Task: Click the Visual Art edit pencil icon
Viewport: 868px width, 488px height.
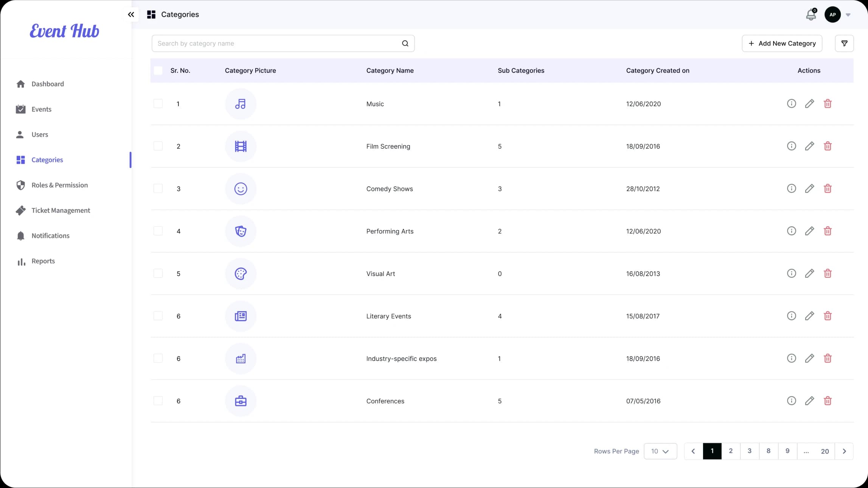Action: (810, 274)
